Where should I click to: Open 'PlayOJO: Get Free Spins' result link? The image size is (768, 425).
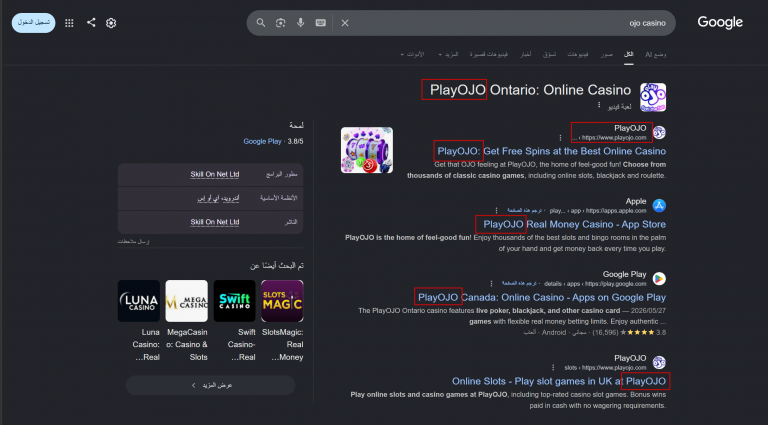tap(552, 151)
